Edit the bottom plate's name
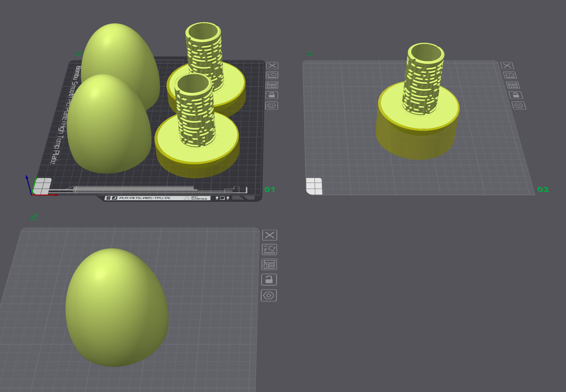The image size is (566, 392). [34, 217]
